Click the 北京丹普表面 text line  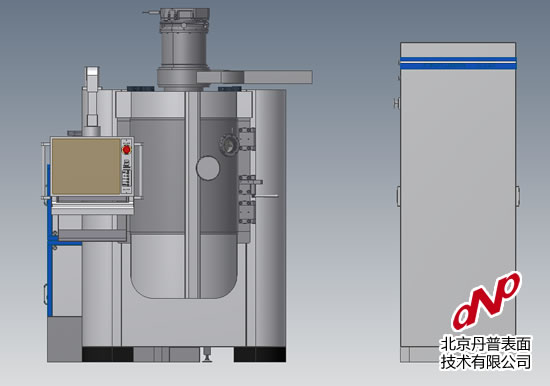tap(486, 344)
